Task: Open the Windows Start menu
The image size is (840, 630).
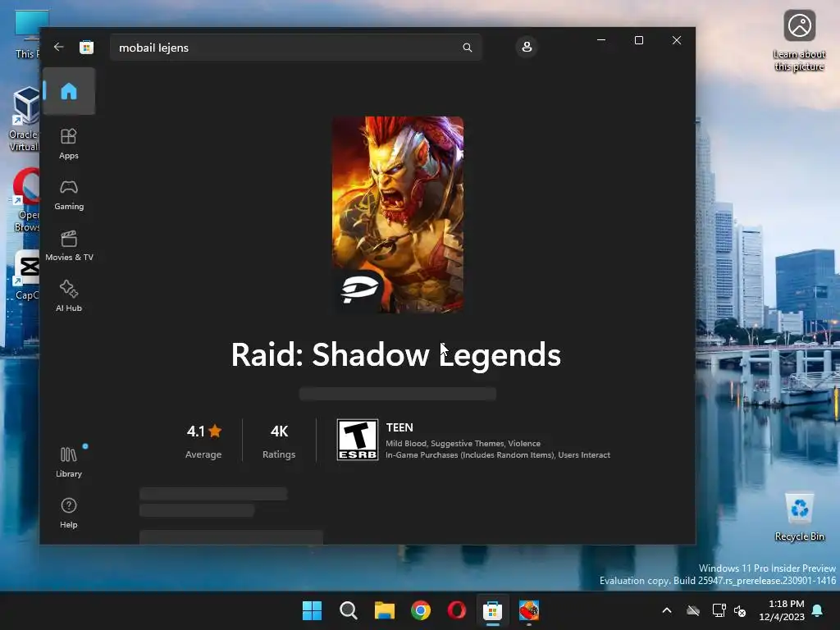Action: pyautogui.click(x=312, y=610)
